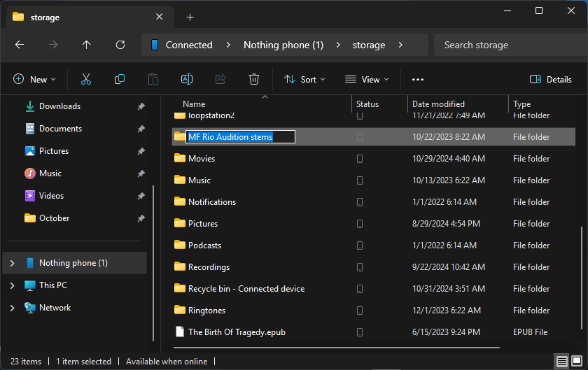The image size is (588, 370).
Task: Click the Delete trash can icon
Action: tap(254, 80)
